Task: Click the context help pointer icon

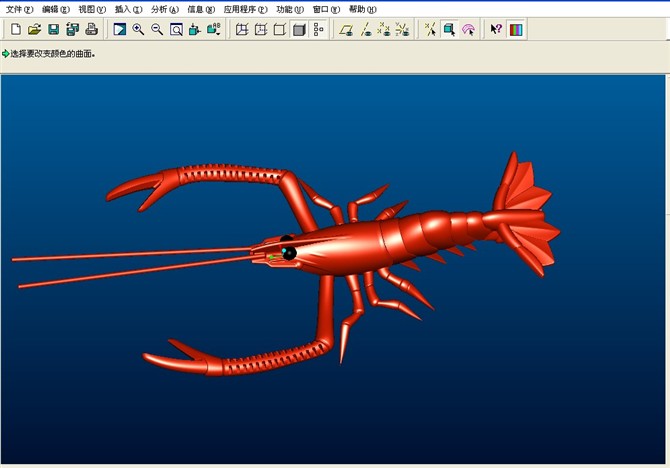Action: [496, 30]
